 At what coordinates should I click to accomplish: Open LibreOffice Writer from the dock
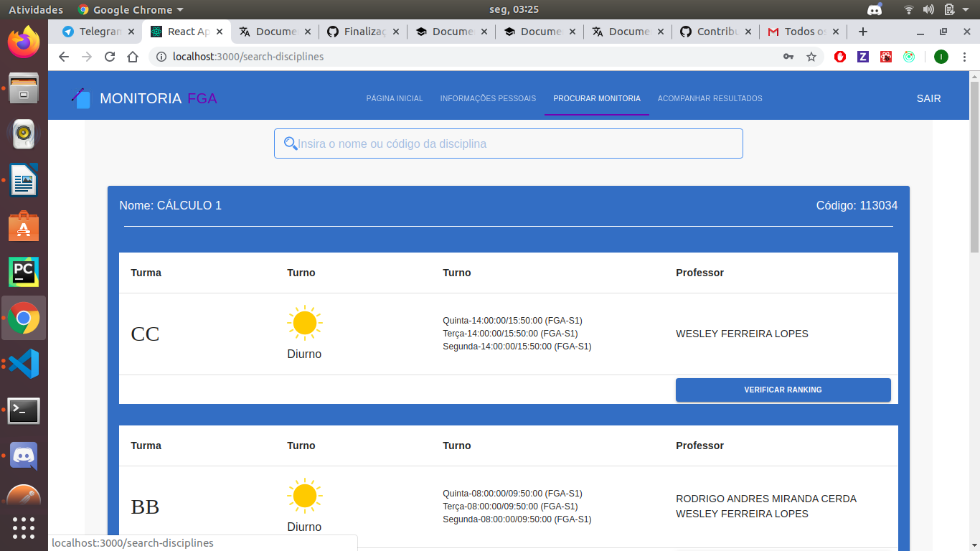click(24, 180)
